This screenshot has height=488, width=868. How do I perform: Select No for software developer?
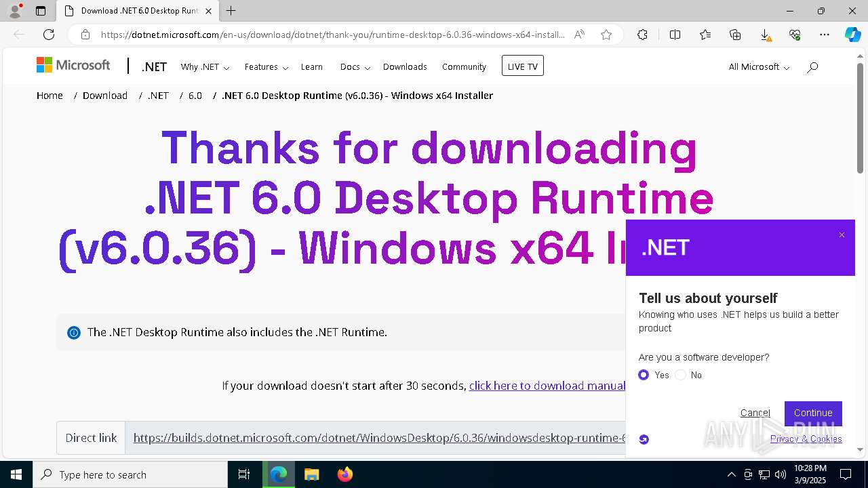tap(681, 375)
